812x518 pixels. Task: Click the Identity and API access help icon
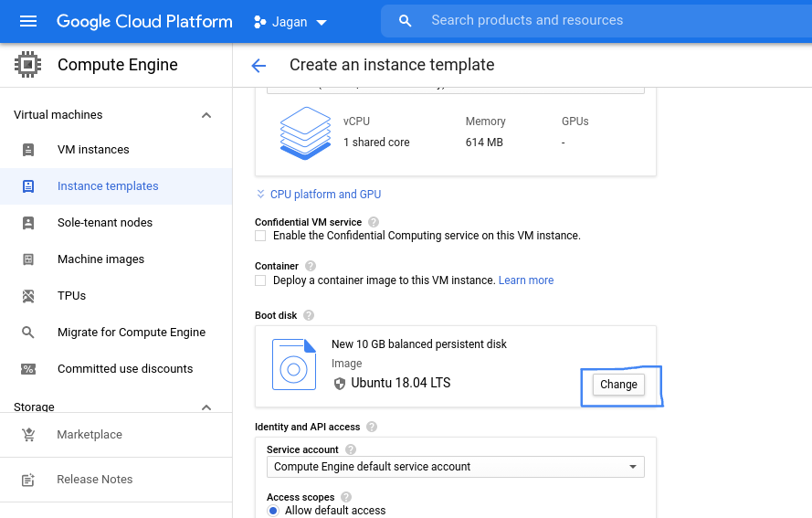[372, 427]
